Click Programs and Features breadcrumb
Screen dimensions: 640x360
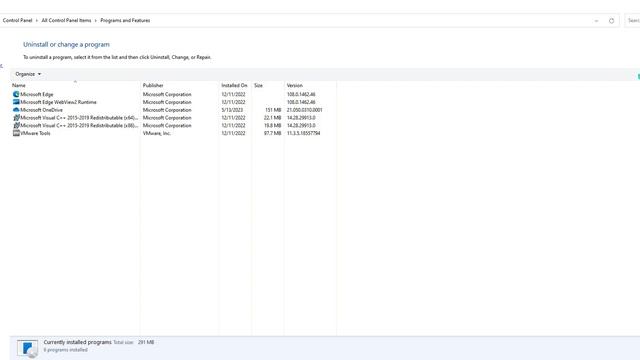(125, 20)
